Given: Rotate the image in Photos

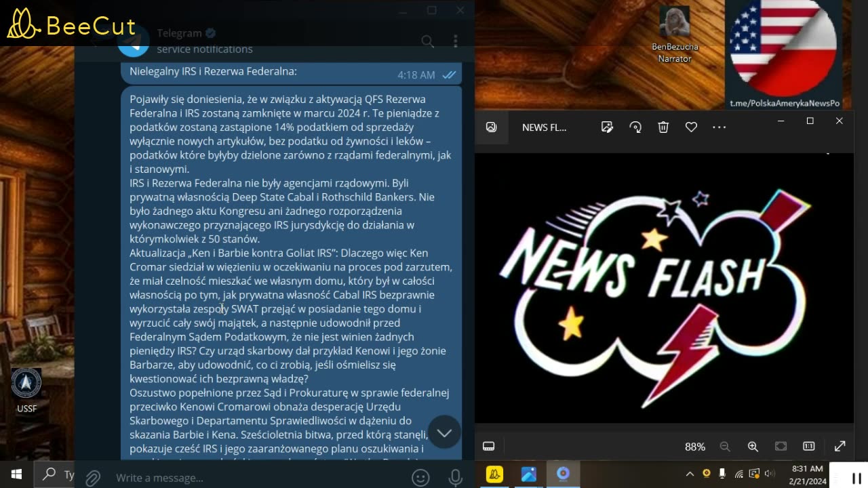Looking at the screenshot, I should tap(635, 127).
